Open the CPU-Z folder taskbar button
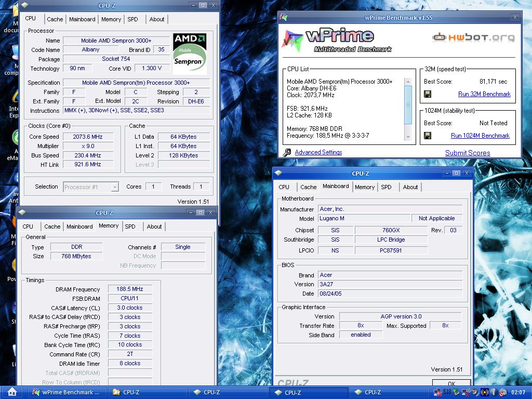 click(x=148, y=392)
